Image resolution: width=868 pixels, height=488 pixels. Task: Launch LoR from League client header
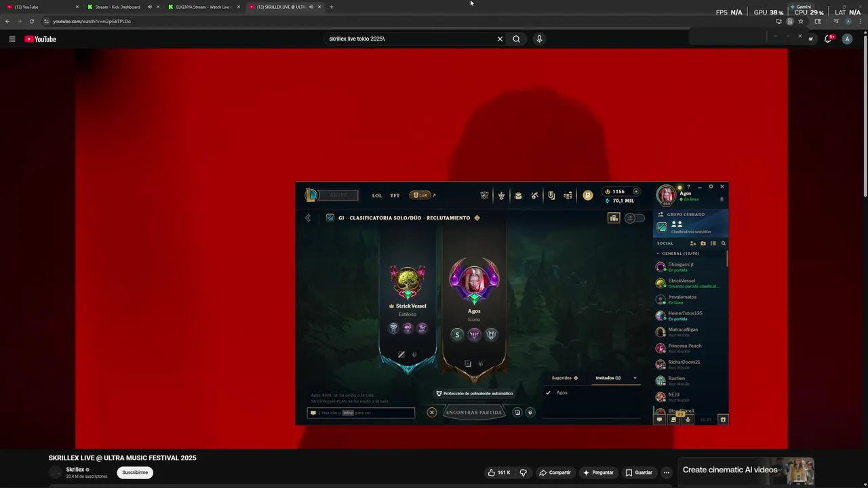click(420, 195)
